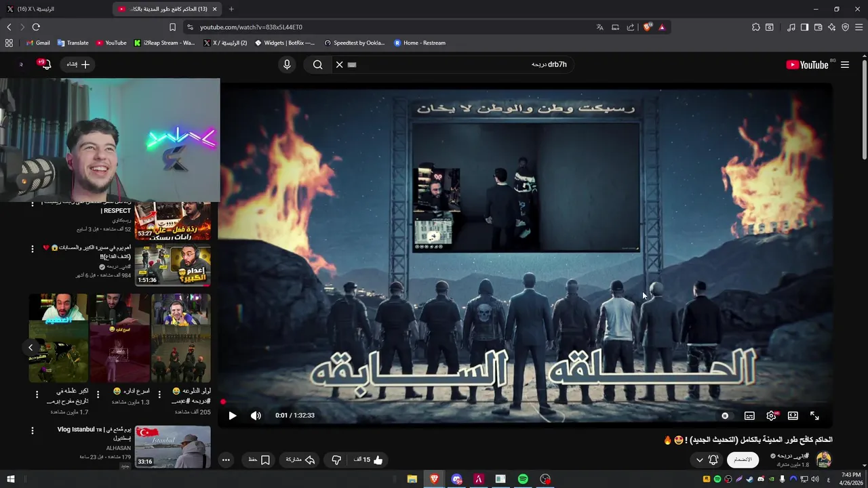Click the الانضمام join button
868x488 pixels.
743,460
